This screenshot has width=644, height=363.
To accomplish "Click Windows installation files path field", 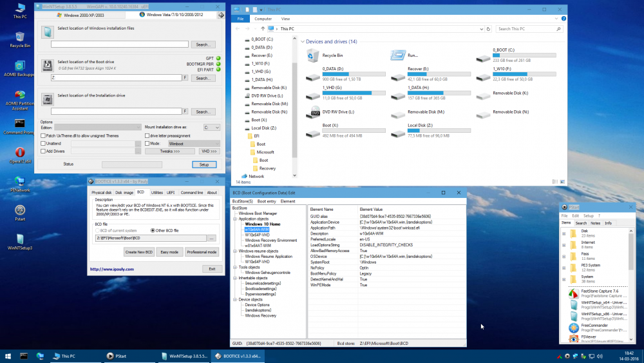I will (120, 44).
